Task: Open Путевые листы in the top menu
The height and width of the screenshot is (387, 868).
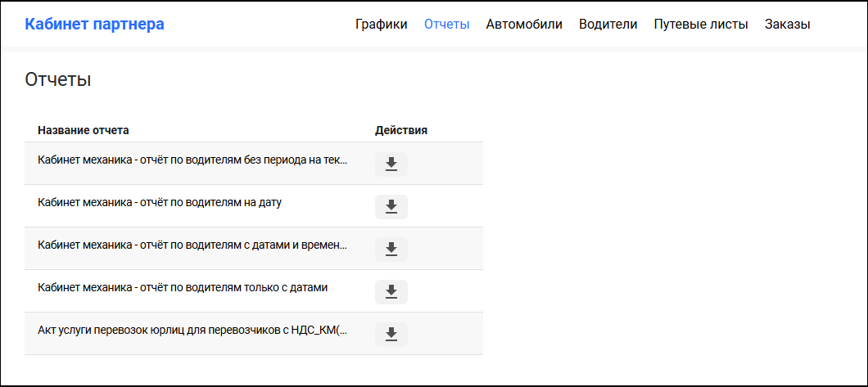Action: (701, 25)
